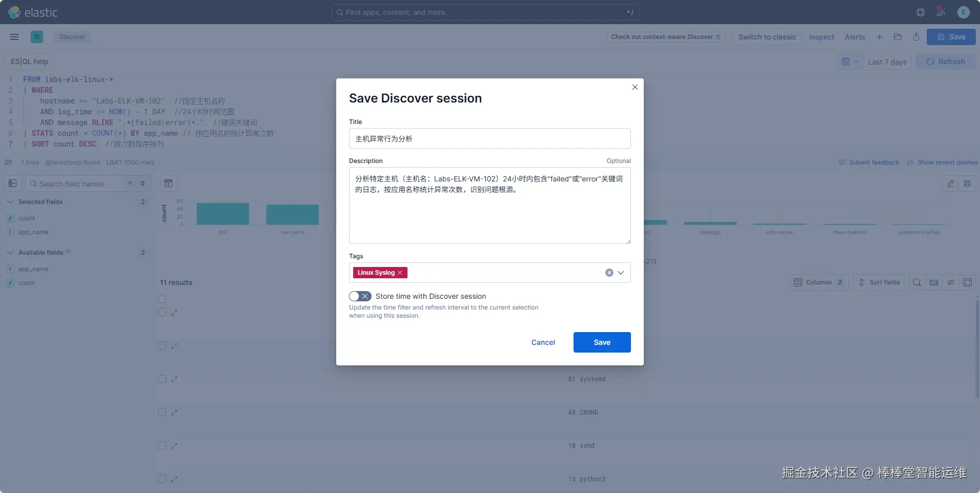The width and height of the screenshot is (980, 493).
Task: Cancel saving the Discover session
Action: coord(543,342)
